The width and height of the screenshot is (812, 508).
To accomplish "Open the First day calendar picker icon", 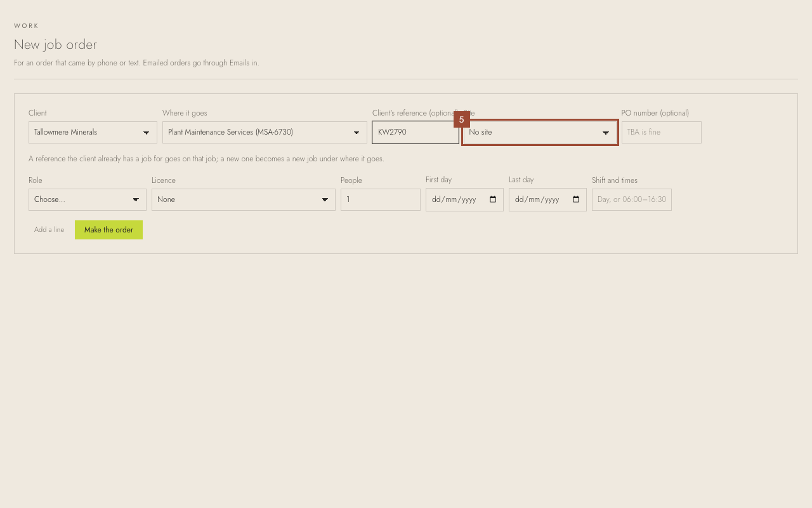I will pos(493,199).
